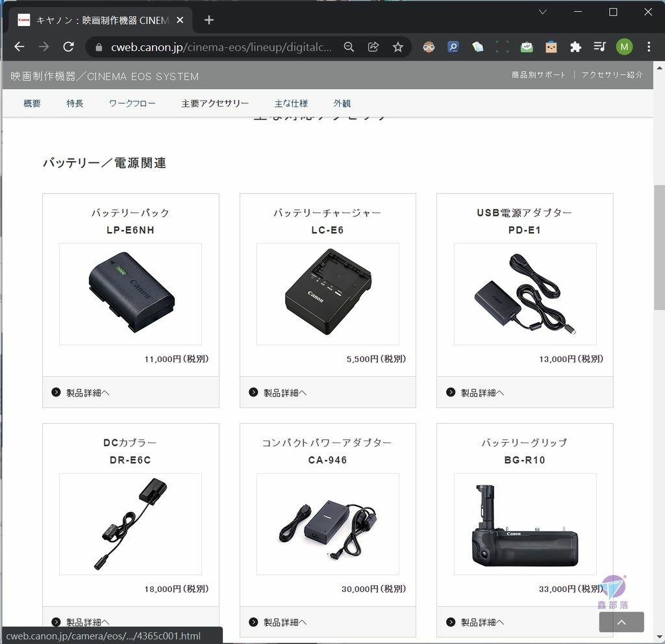
Task: Click the arrow icon beside LC-E6 details
Action: (254, 393)
